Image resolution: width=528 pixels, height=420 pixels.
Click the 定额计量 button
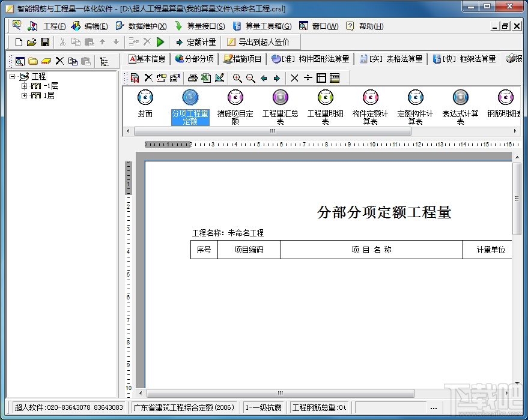coord(196,42)
